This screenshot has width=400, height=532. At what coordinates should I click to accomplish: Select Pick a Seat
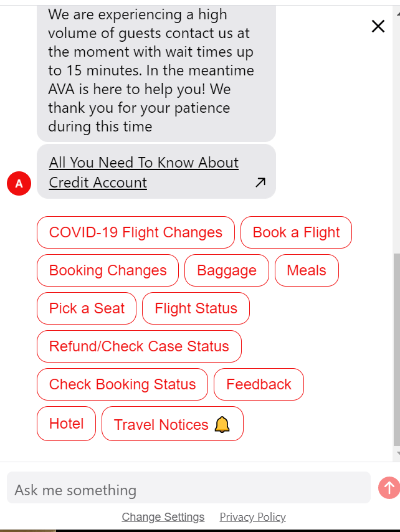[86, 308]
